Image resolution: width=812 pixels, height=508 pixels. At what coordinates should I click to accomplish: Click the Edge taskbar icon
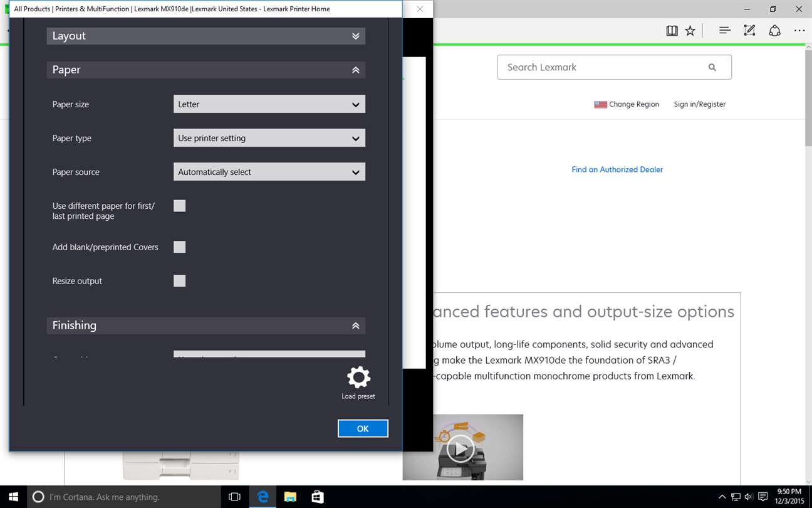coord(263,497)
